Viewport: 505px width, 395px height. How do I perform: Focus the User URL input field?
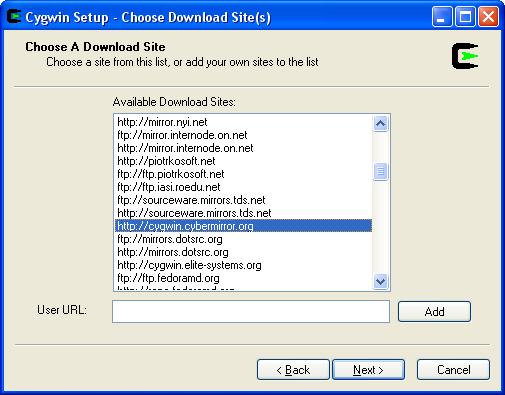click(x=251, y=311)
